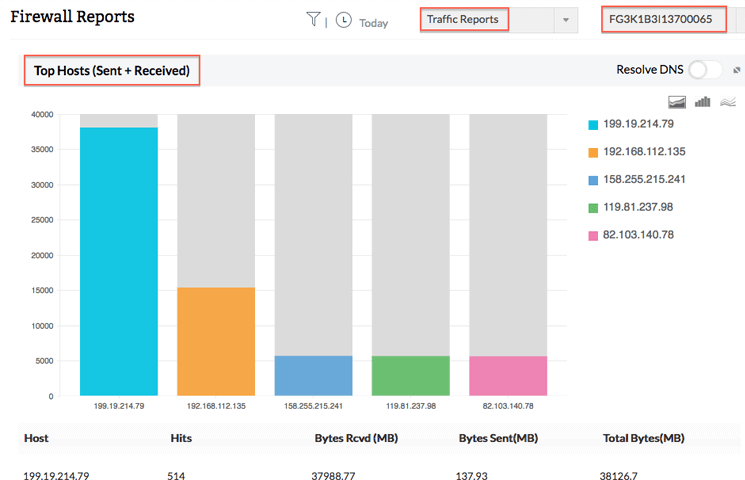
Task: Click x-axis label 158.255.215.241
Action: [314, 406]
